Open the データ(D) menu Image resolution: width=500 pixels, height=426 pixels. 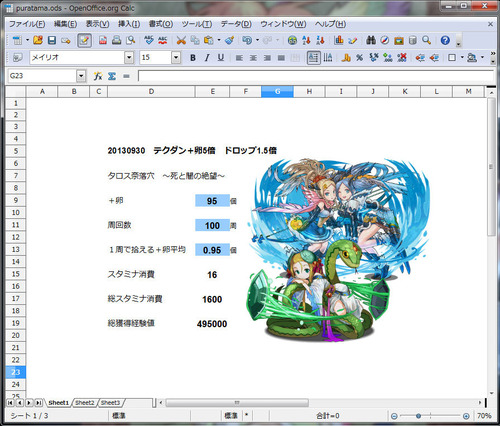[236, 24]
